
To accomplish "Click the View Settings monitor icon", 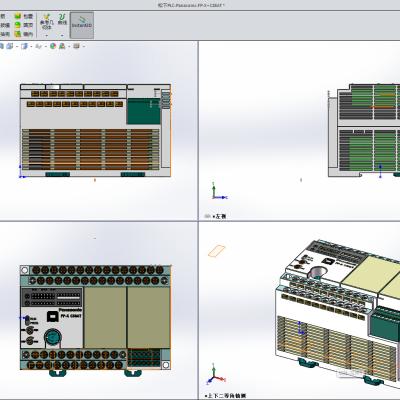I will pos(76,46).
